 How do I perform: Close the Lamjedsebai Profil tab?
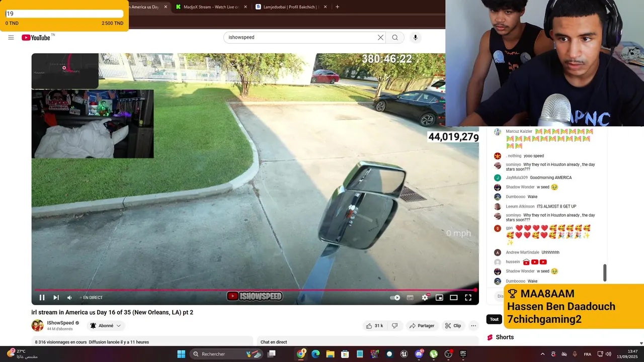[x=325, y=7]
